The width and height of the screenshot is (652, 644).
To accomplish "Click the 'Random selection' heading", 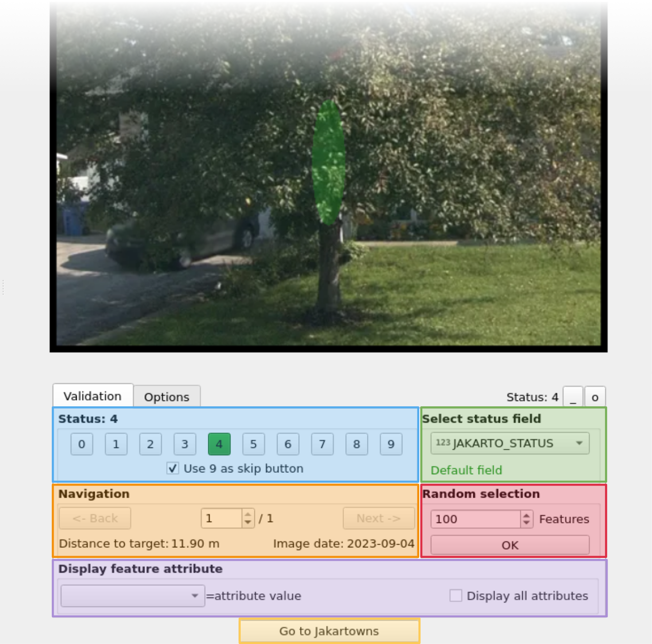I will tap(481, 494).
